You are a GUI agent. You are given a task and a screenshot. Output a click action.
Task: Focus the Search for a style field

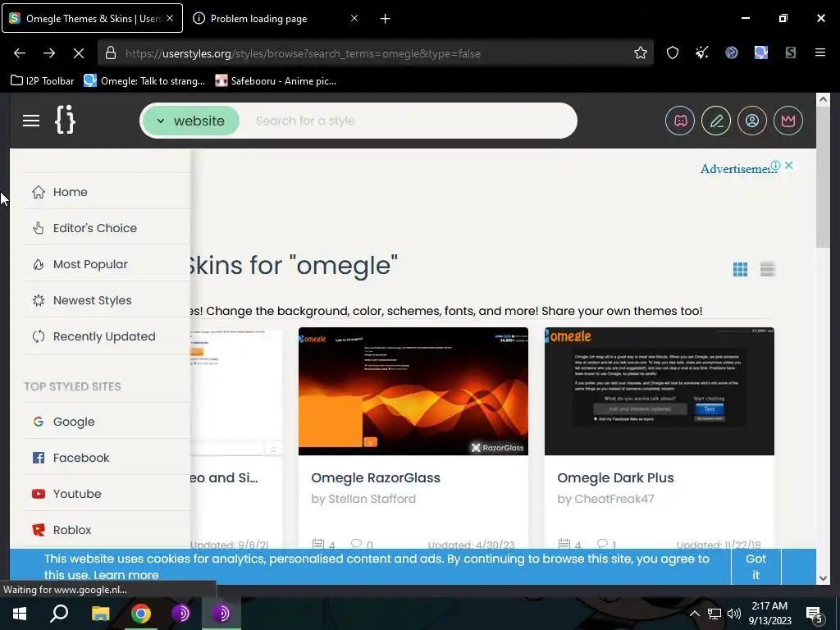click(x=410, y=121)
